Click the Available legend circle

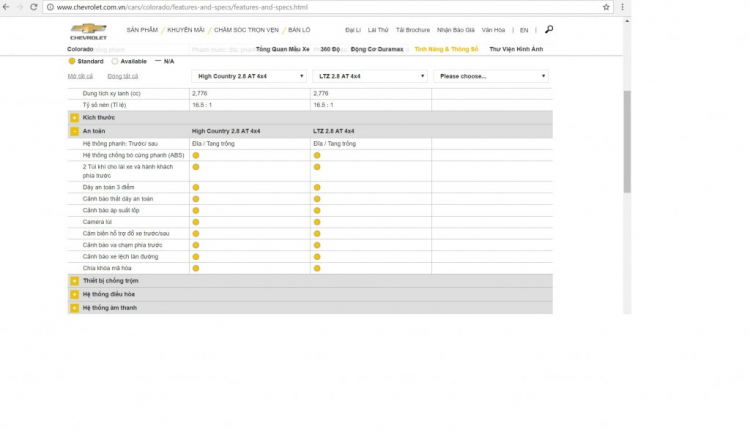click(115, 61)
